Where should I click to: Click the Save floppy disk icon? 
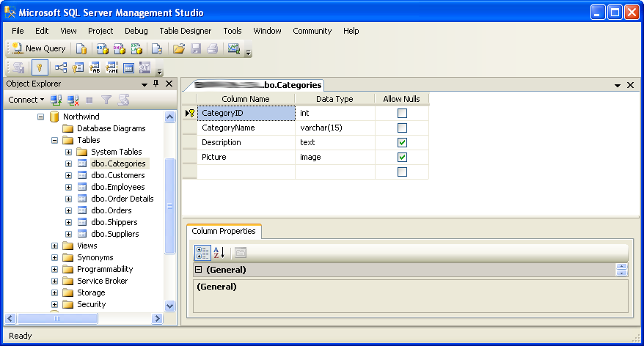(x=196, y=49)
